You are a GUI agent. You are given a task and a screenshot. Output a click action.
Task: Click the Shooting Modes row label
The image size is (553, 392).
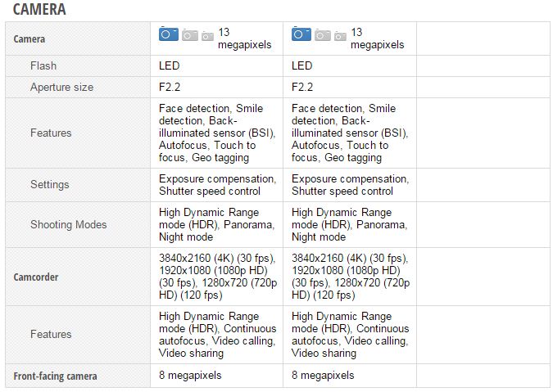69,224
